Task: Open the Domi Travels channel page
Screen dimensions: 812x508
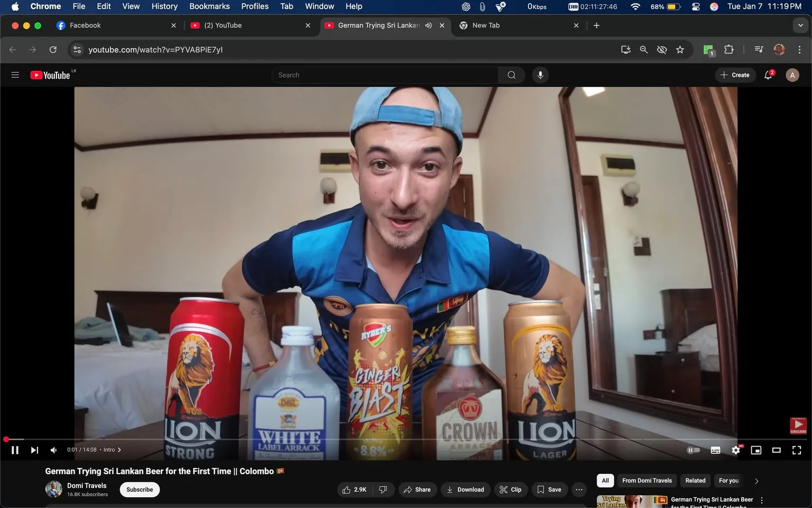Action: coord(86,485)
